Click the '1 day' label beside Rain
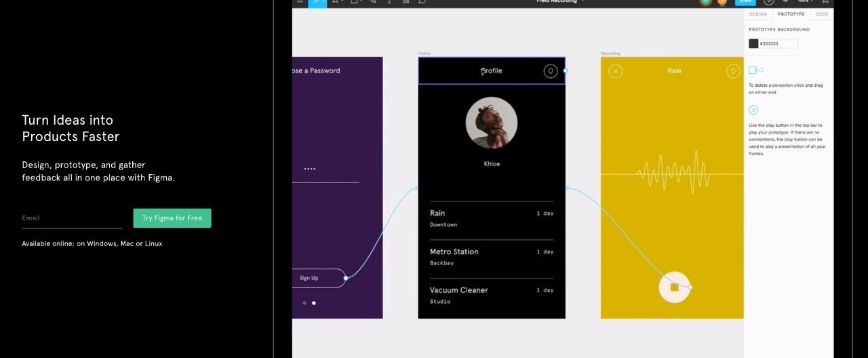Image resolution: width=868 pixels, height=358 pixels. (545, 214)
